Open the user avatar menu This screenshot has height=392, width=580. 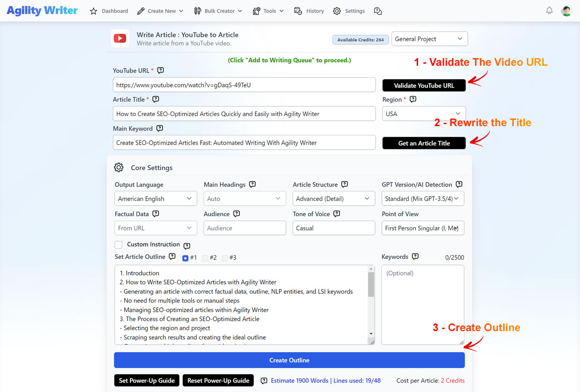pyautogui.click(x=566, y=11)
